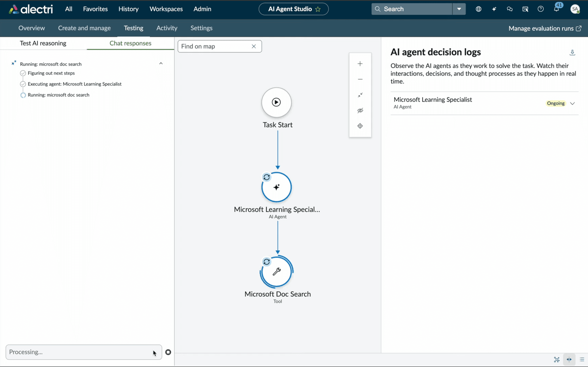Download the AI agent decision logs

(x=572, y=53)
